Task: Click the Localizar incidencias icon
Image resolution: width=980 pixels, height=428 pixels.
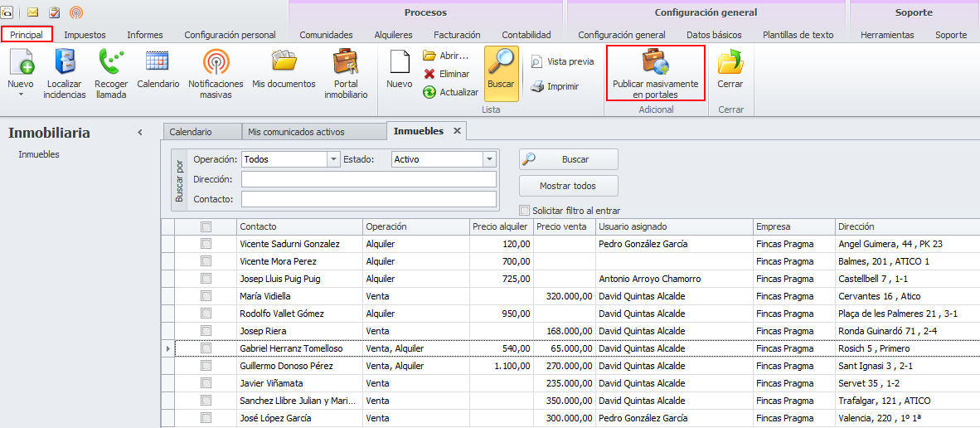Action: tap(65, 64)
